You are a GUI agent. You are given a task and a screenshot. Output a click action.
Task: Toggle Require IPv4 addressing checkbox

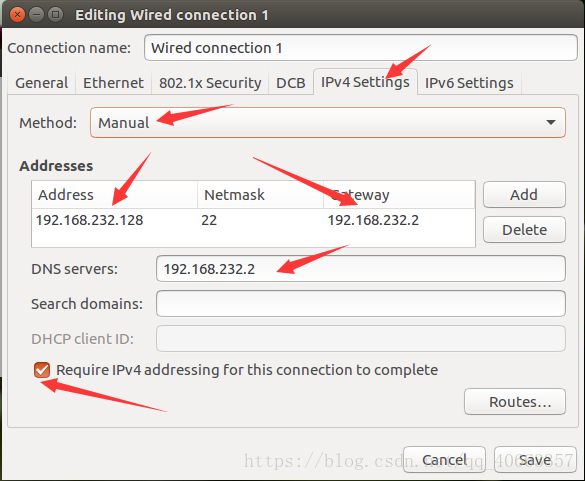tap(41, 370)
